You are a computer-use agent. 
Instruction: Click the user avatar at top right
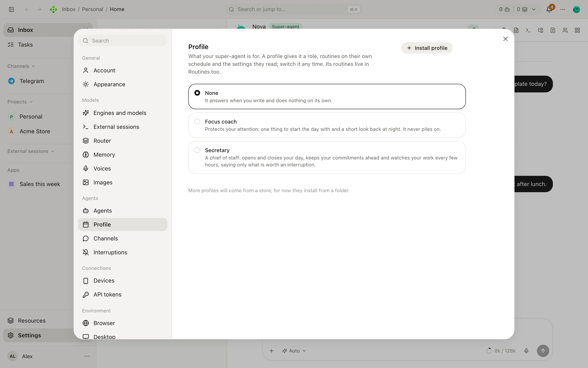point(577,9)
